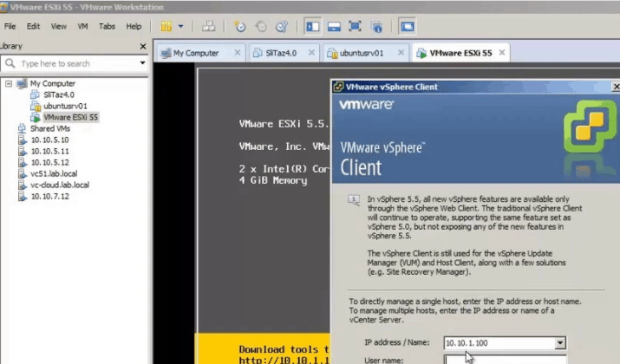Click the Shared VMs icon in library
The width and height of the screenshot is (620, 364).
[22, 128]
